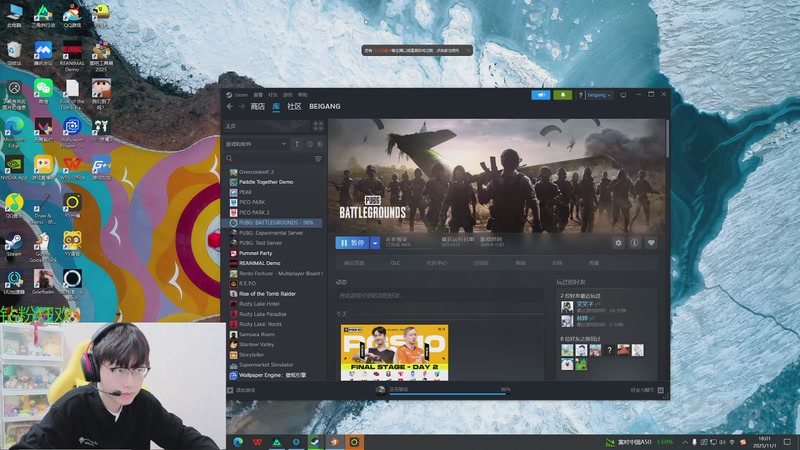Go forward with the Steam forward arrow
Viewport: 800px width, 450px height.
click(242, 107)
